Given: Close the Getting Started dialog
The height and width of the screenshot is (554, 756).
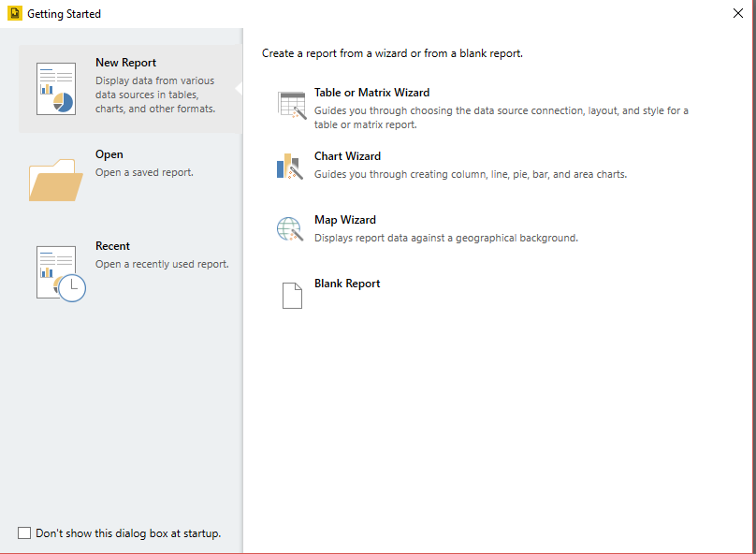Looking at the screenshot, I should click(x=738, y=14).
